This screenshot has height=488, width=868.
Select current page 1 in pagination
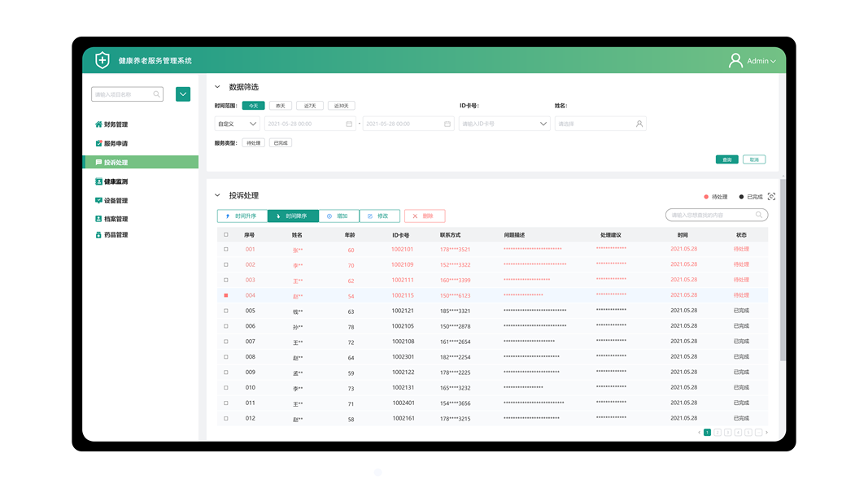(707, 432)
